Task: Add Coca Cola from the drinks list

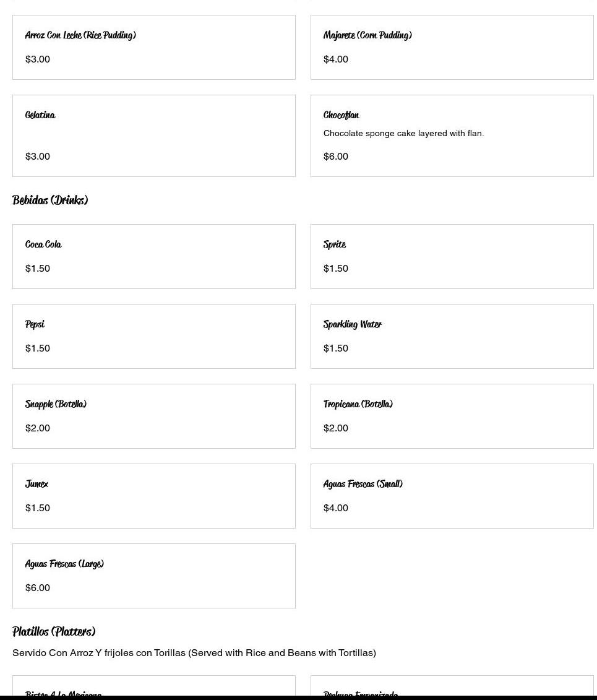Action: [153, 256]
